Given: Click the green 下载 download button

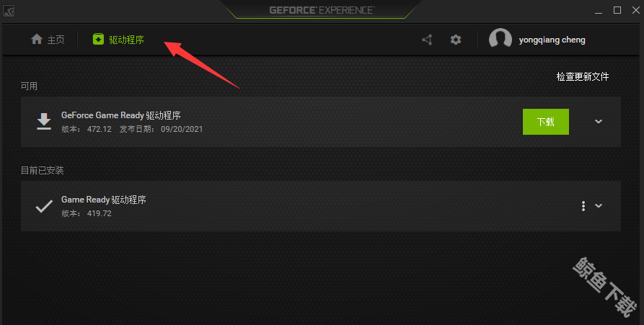Looking at the screenshot, I should 545,122.
